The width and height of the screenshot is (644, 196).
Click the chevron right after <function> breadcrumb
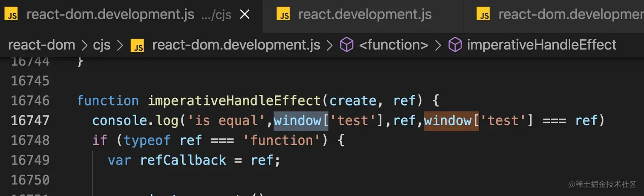click(x=438, y=45)
